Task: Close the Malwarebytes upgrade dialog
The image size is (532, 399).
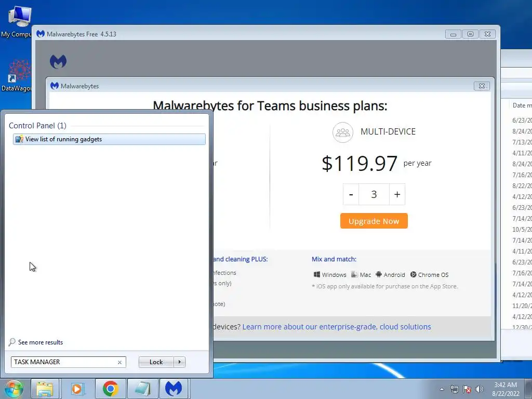Action: click(482, 86)
